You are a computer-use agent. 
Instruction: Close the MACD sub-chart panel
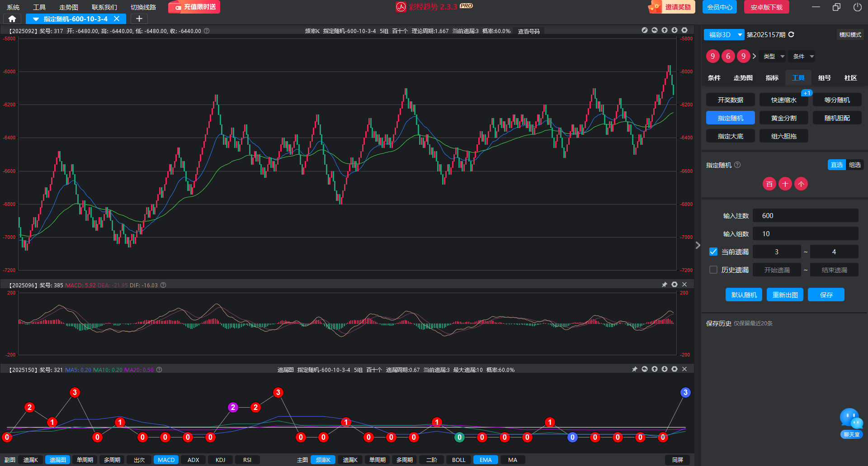point(684,285)
